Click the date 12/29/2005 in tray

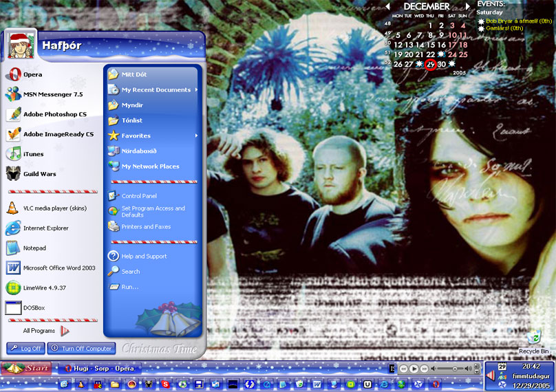531,386
